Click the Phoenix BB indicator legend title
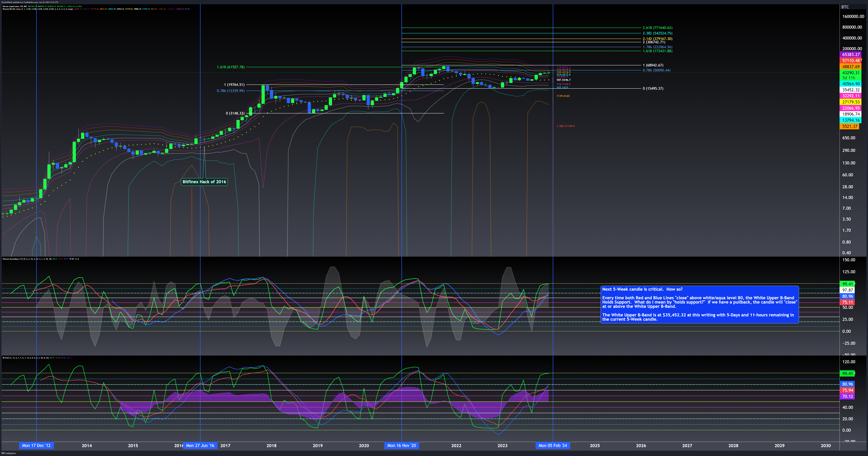 point(37,9)
